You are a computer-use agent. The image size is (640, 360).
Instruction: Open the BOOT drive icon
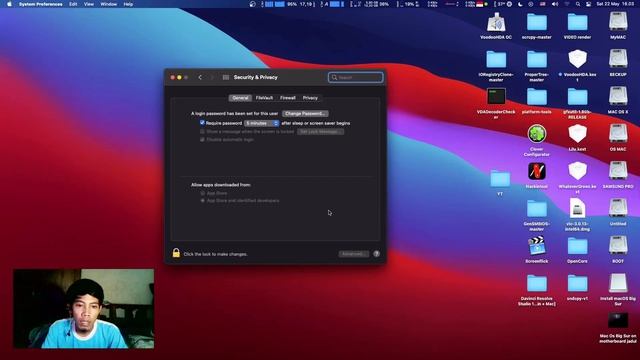tap(618, 246)
